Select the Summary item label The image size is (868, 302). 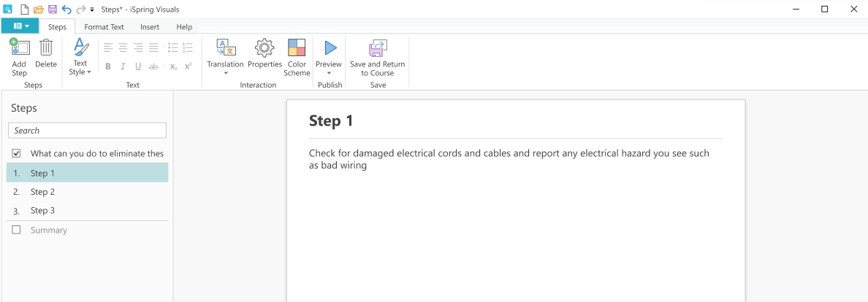(49, 230)
